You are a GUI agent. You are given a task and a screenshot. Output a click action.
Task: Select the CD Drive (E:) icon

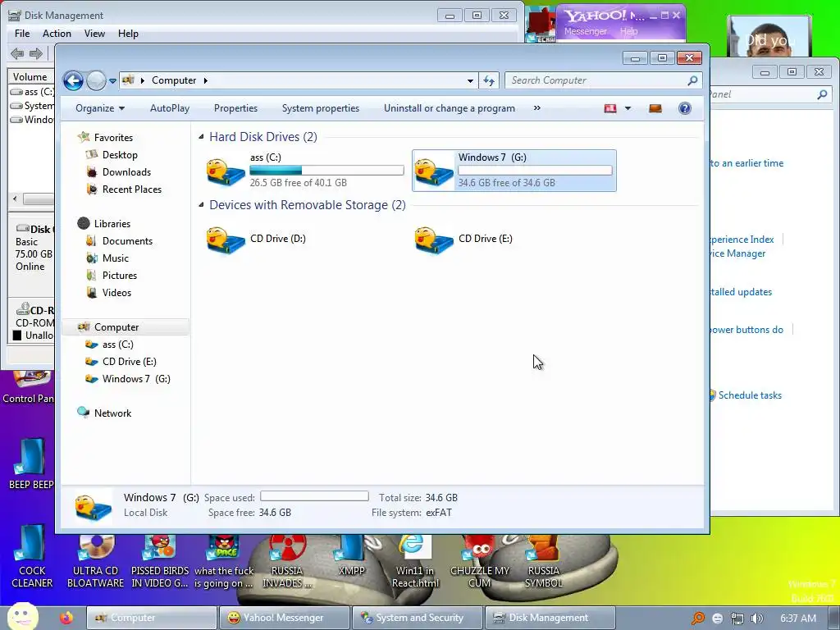pos(433,240)
